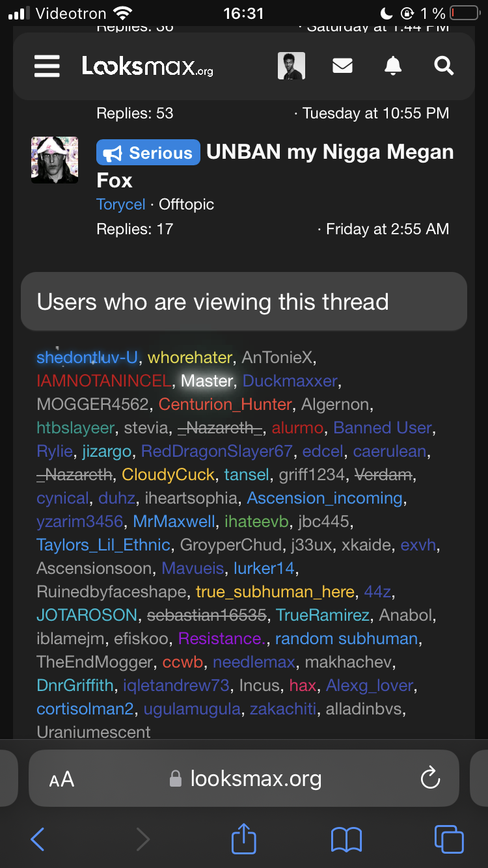Open user whorehater's profile
Viewport: 488px width, 868px height.
pyautogui.click(x=190, y=357)
